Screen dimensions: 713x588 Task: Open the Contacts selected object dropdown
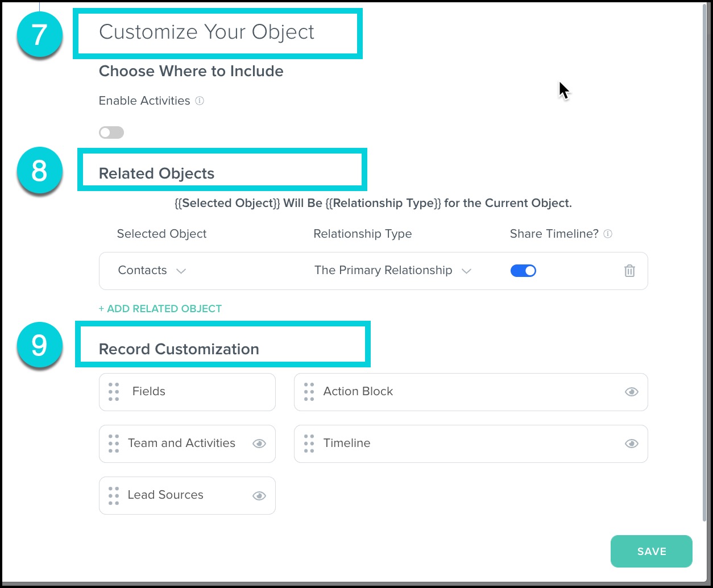(152, 271)
